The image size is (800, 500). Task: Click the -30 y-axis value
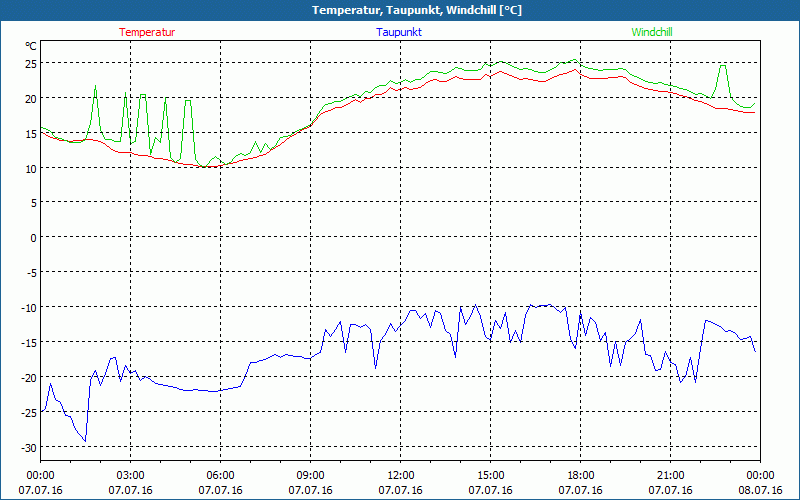point(29,448)
